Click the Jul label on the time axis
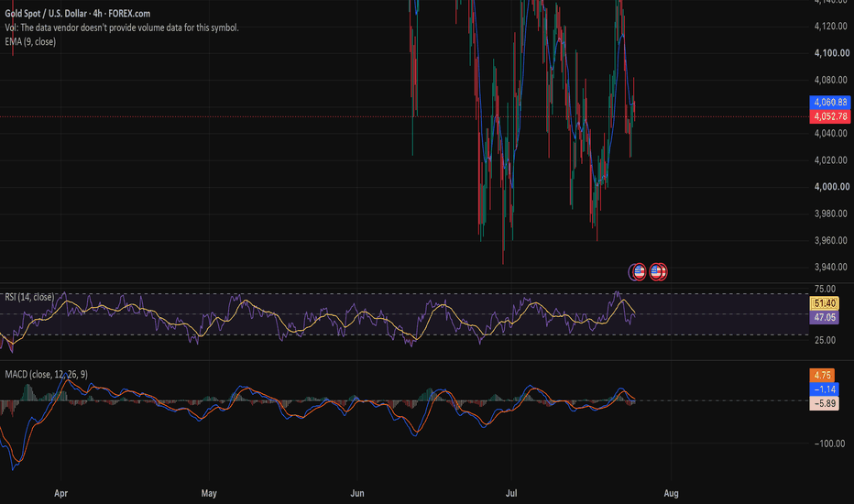Image resolution: width=854 pixels, height=504 pixels. click(511, 493)
